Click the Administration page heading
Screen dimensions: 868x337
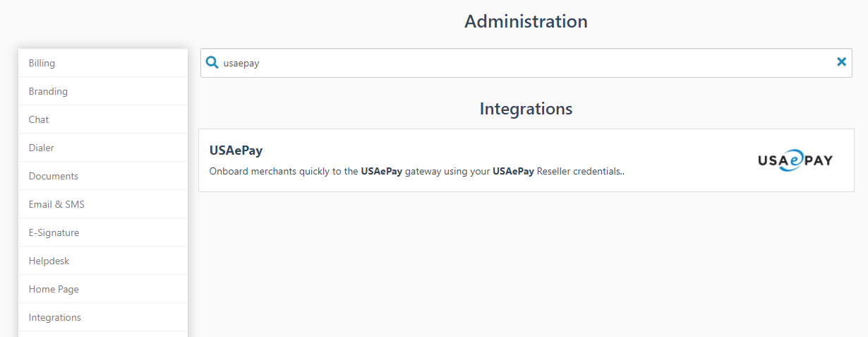[526, 21]
